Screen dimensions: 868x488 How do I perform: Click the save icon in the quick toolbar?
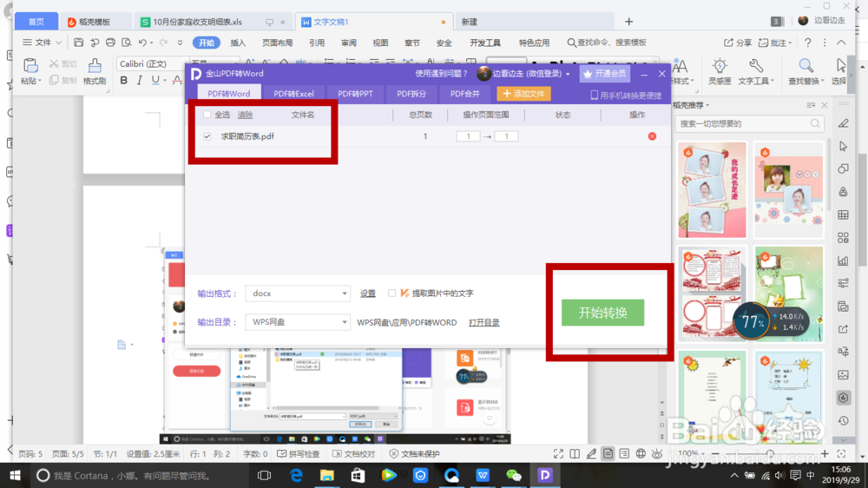(79, 43)
